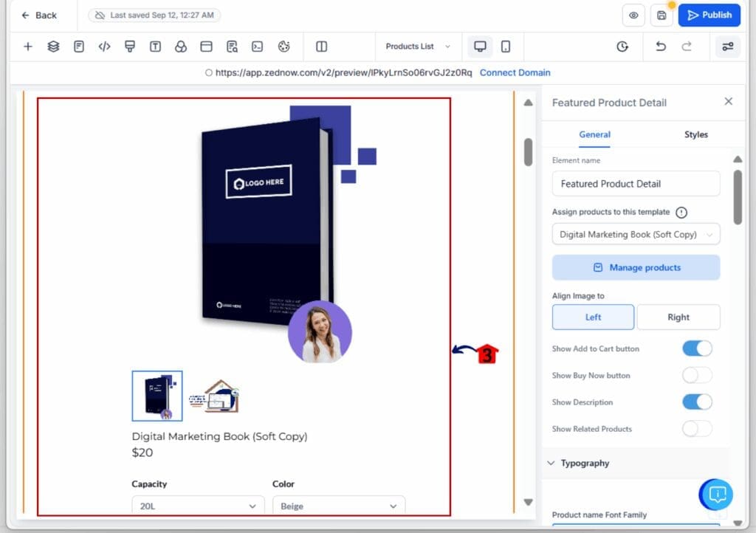Enable Show Buy Now button
The image size is (756, 533).
(x=696, y=375)
